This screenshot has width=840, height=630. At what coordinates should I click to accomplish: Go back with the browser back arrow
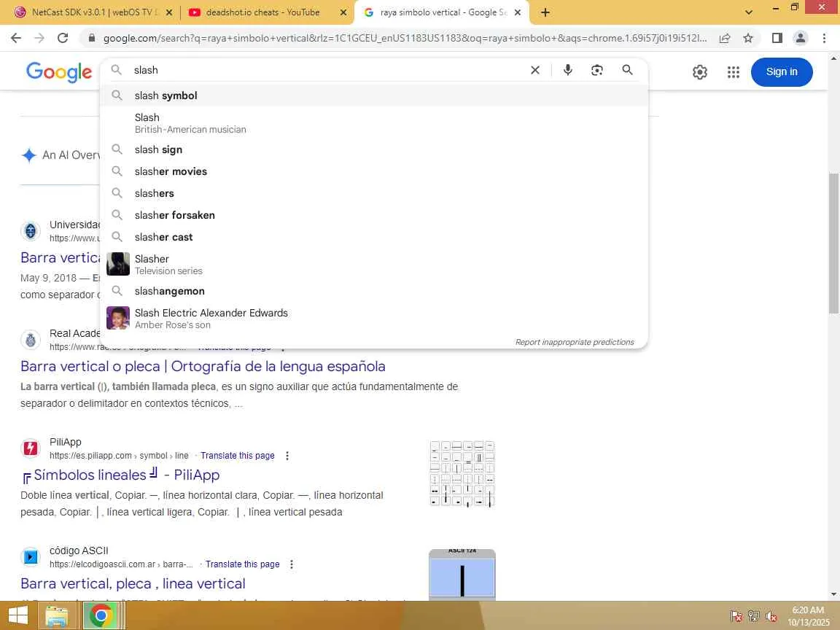[x=16, y=38]
